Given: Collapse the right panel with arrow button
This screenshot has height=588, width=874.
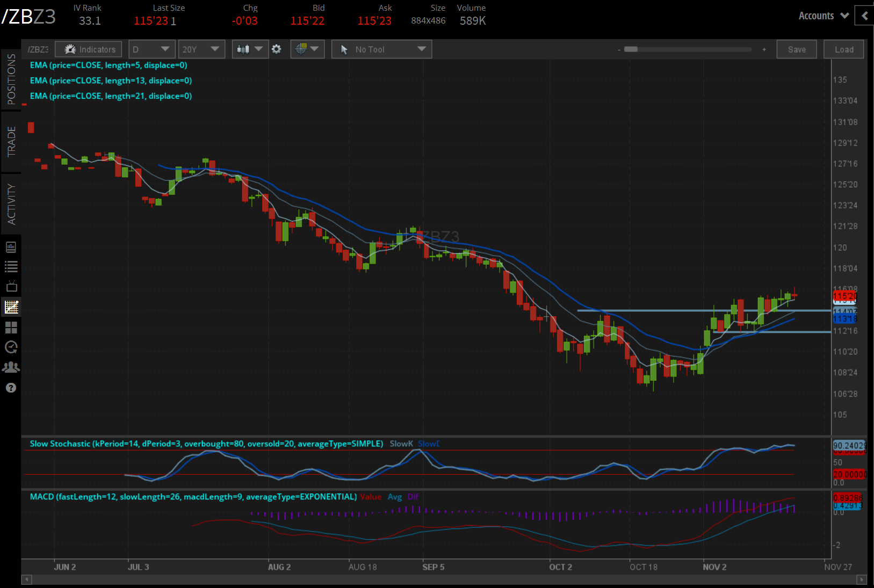Looking at the screenshot, I should coord(864,16).
